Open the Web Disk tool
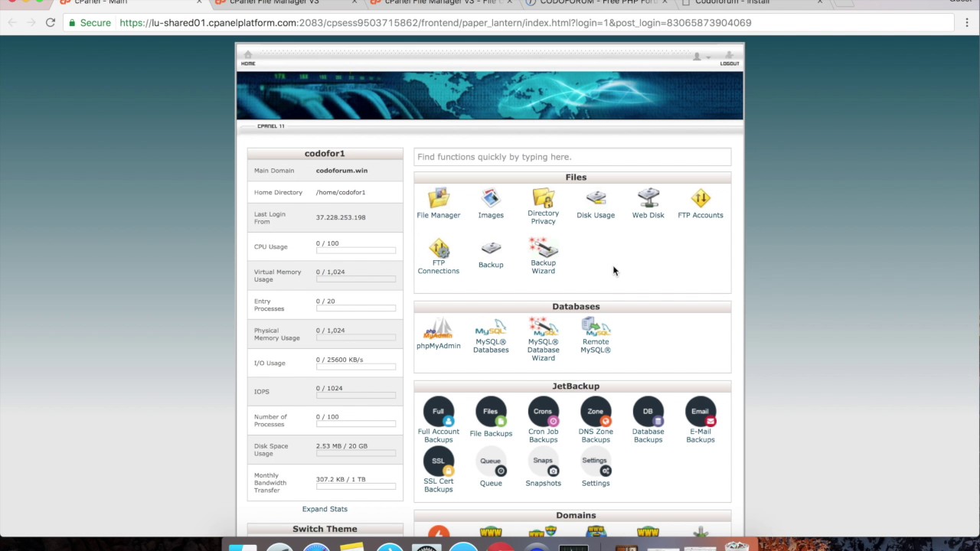 648,204
